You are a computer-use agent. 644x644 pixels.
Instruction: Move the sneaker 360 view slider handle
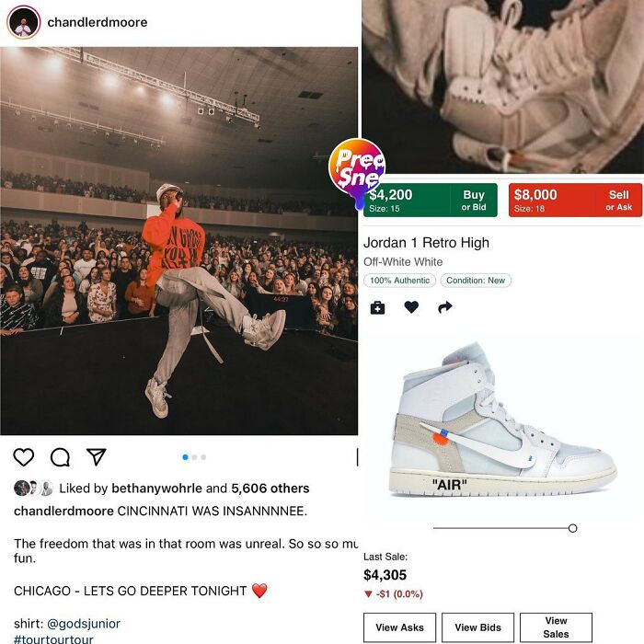point(572,528)
